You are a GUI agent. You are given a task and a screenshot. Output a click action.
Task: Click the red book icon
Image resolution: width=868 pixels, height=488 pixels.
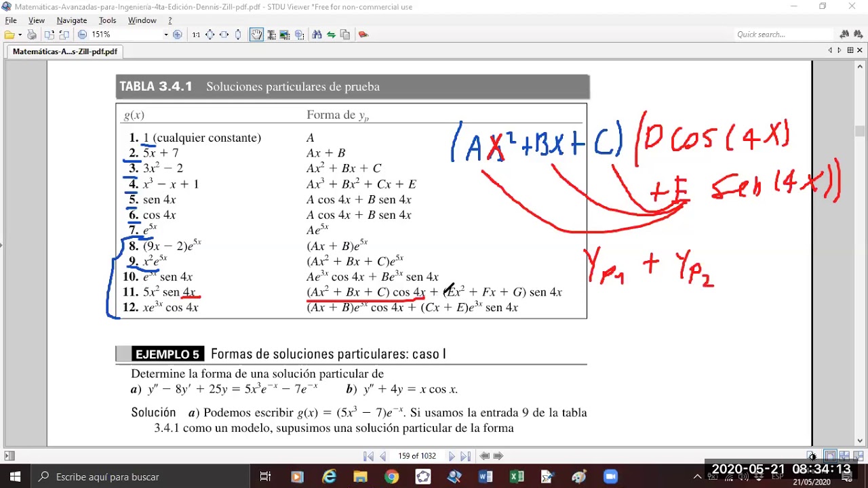coord(363,35)
